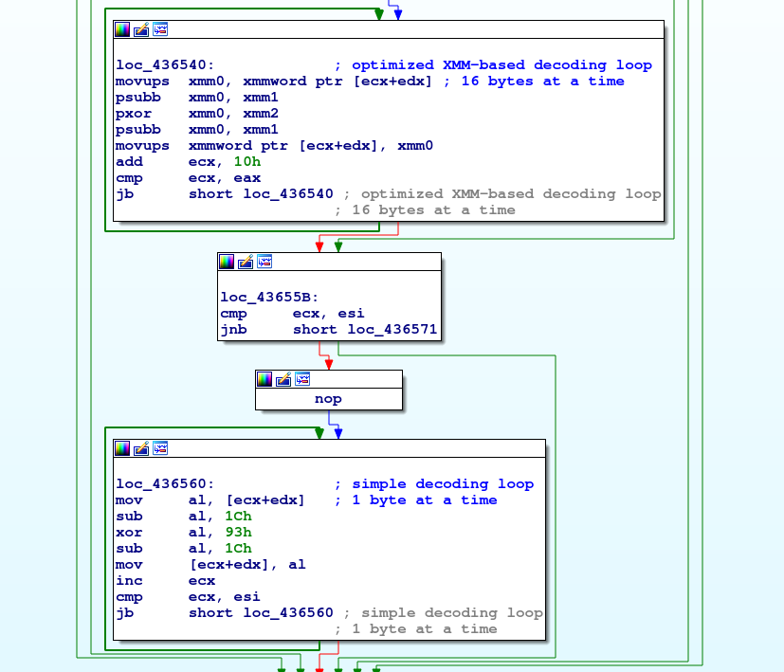
Task: Select 'movups xmm0, xmmword ptr [ecx+edx]' line
Action: [274, 81]
